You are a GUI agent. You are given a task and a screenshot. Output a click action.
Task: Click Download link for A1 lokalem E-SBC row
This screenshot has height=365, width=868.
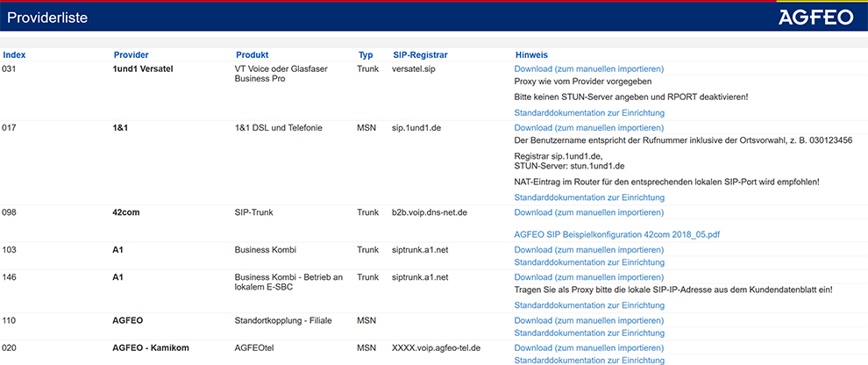coord(588,277)
